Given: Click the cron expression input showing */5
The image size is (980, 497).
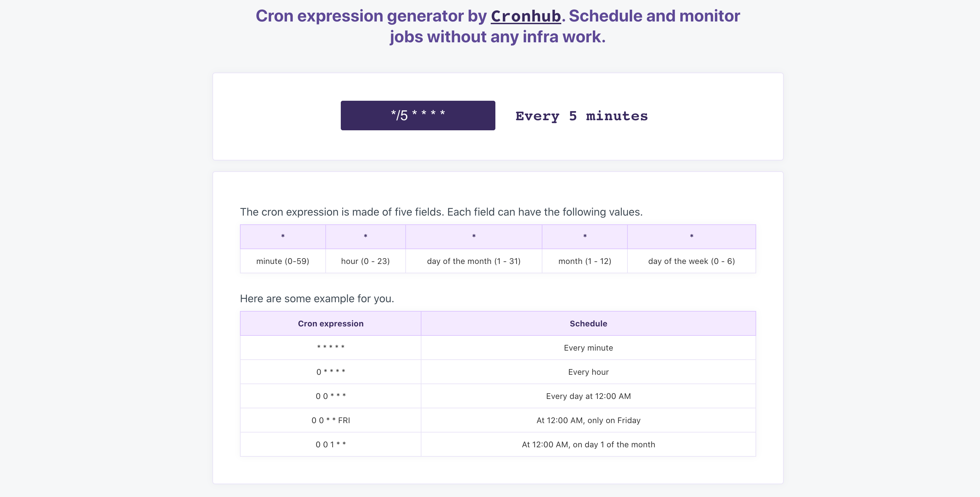Looking at the screenshot, I should click(418, 115).
